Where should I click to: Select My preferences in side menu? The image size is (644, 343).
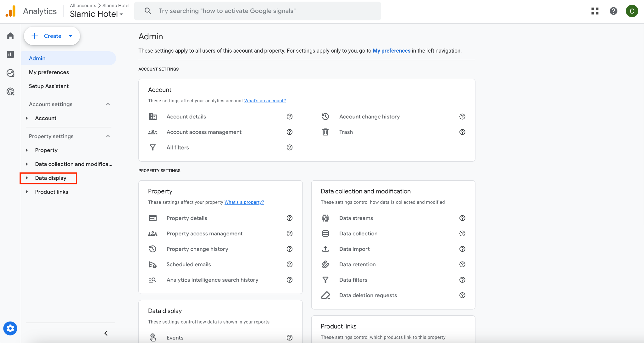coord(49,72)
